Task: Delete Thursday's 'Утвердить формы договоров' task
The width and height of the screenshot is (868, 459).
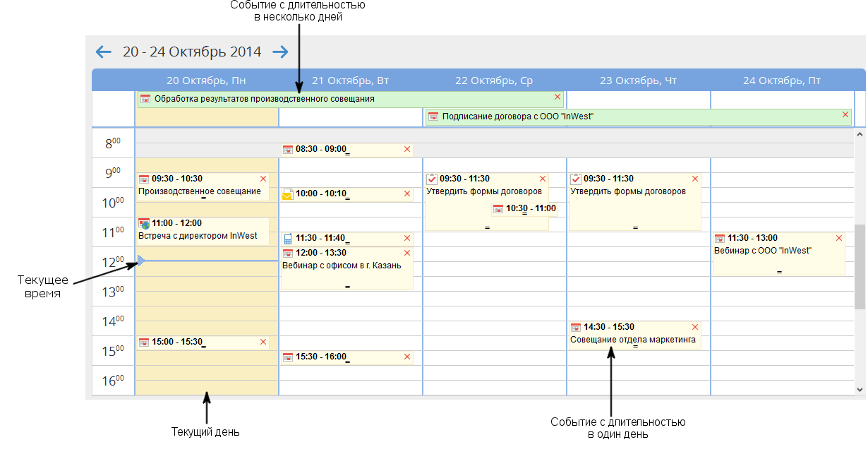Action: pyautogui.click(x=695, y=179)
